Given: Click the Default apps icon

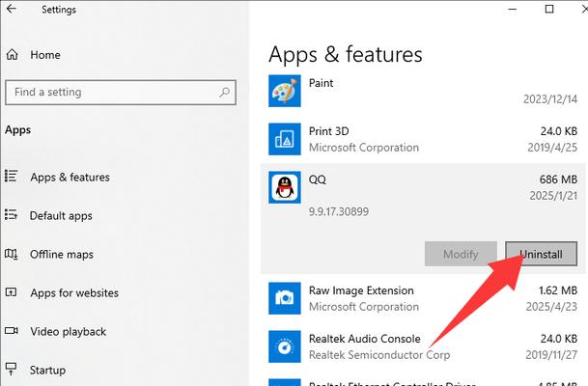Looking at the screenshot, I should 12,215.
